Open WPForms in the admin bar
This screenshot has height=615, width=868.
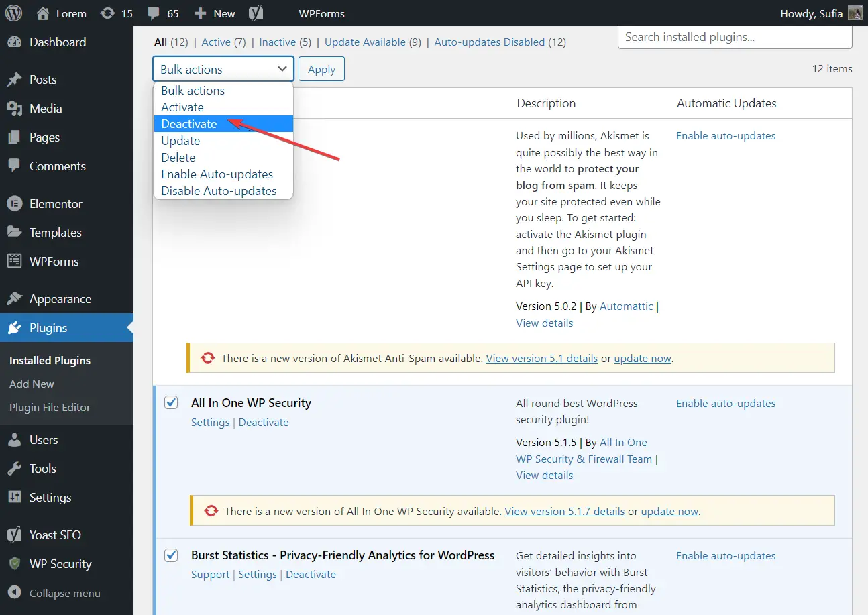pos(322,13)
